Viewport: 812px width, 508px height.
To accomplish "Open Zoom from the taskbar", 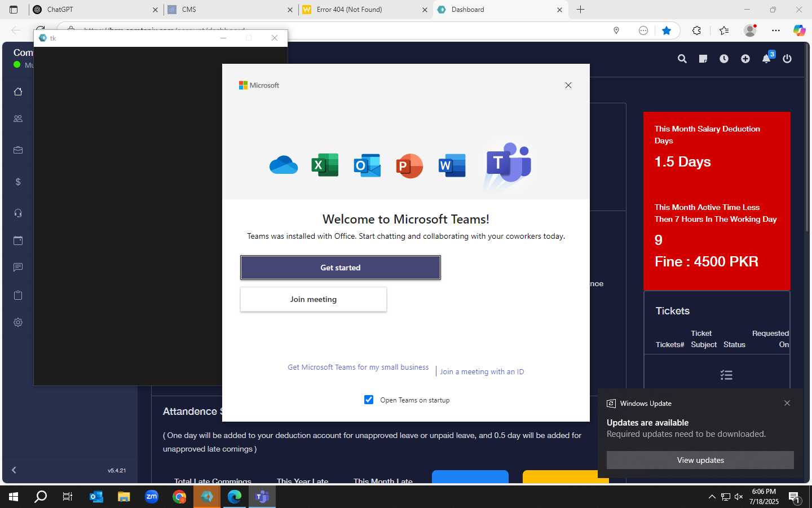I will click(152, 497).
